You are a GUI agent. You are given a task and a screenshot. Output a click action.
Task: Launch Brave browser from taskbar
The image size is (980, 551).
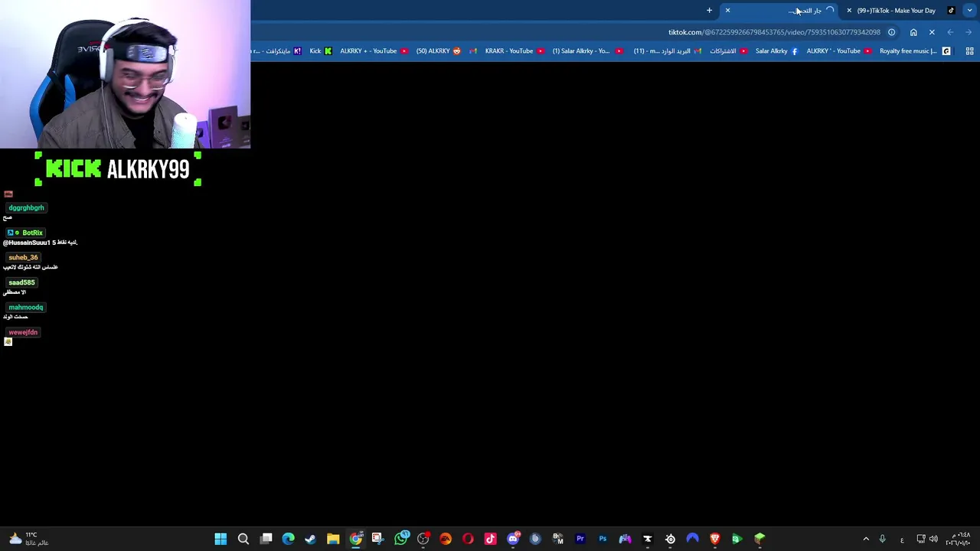coord(715,539)
